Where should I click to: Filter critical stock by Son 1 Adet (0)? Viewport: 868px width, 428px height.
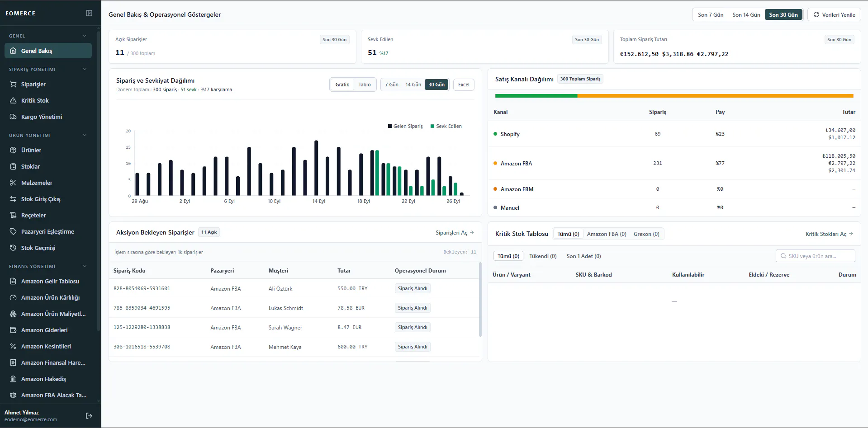(583, 256)
